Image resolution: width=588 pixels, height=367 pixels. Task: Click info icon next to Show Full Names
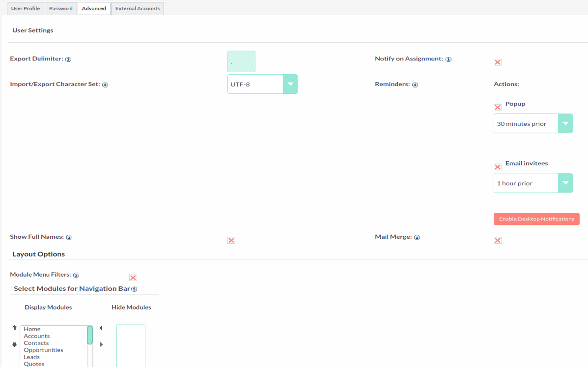pyautogui.click(x=69, y=237)
